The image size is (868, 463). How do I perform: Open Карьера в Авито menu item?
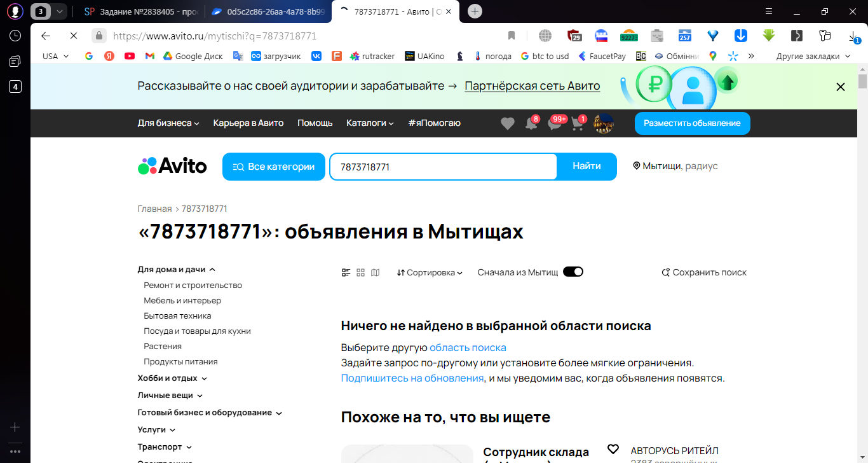248,123
